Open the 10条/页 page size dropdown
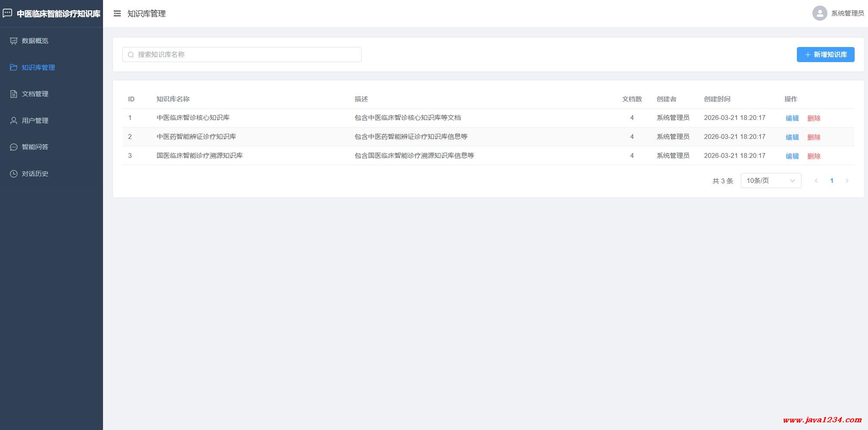Image resolution: width=868 pixels, height=430 pixels. [771, 181]
